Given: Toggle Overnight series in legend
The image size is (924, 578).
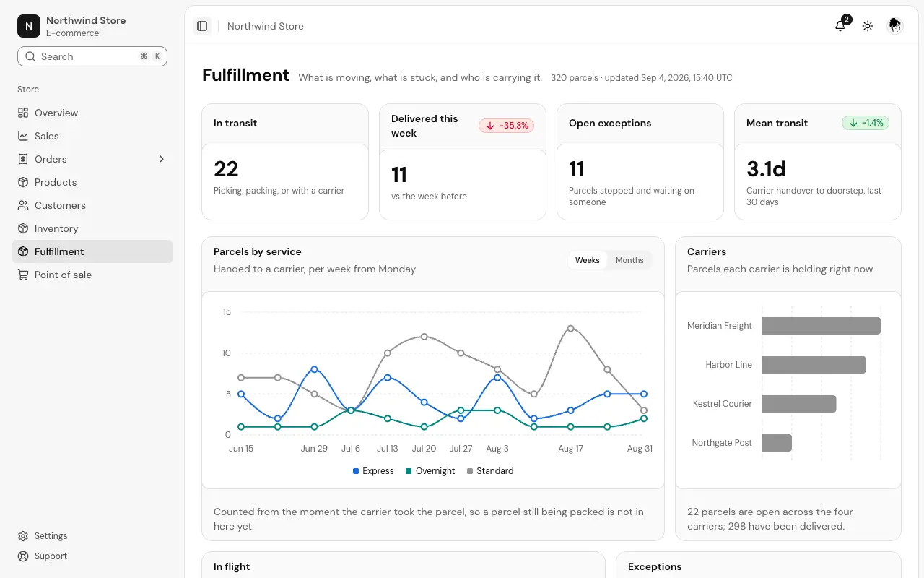Looking at the screenshot, I should pos(430,471).
